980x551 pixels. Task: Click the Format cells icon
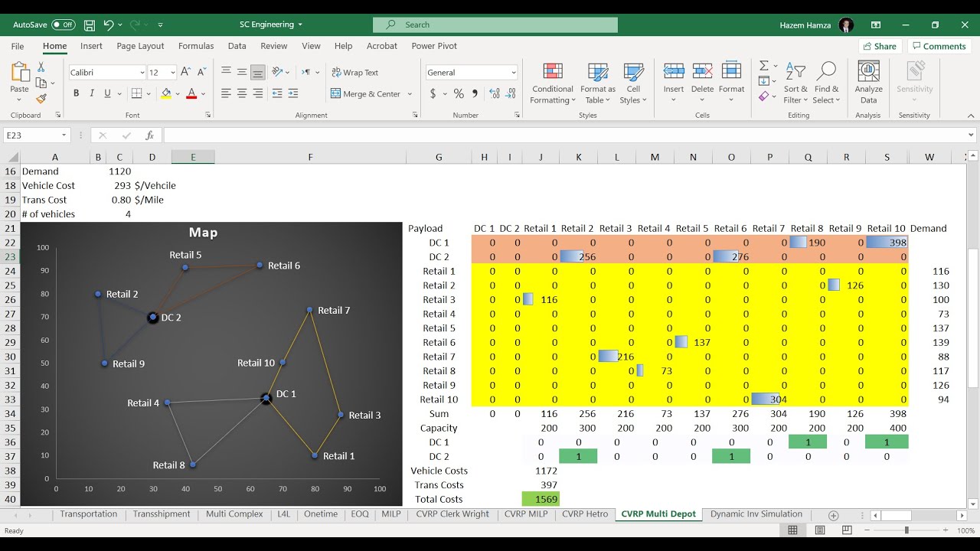pyautogui.click(x=731, y=71)
